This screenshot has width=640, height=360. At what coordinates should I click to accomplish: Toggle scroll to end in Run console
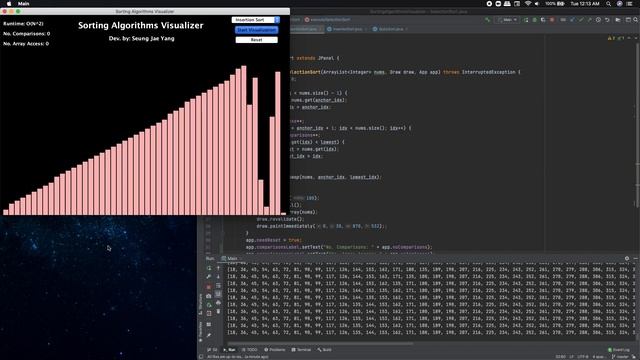coord(218,294)
